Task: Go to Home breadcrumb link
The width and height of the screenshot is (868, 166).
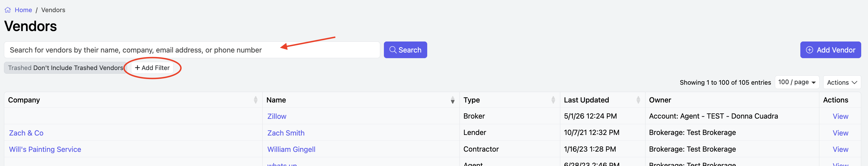Action: [23, 10]
